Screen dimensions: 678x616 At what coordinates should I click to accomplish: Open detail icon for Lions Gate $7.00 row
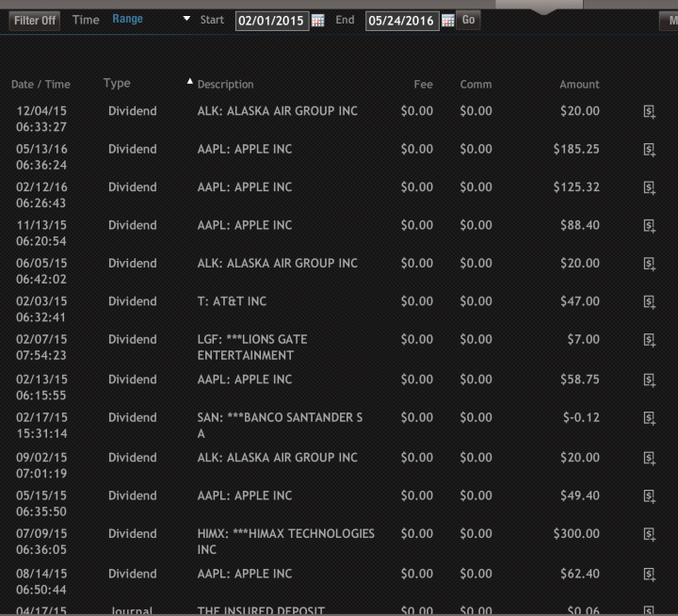[x=650, y=340]
